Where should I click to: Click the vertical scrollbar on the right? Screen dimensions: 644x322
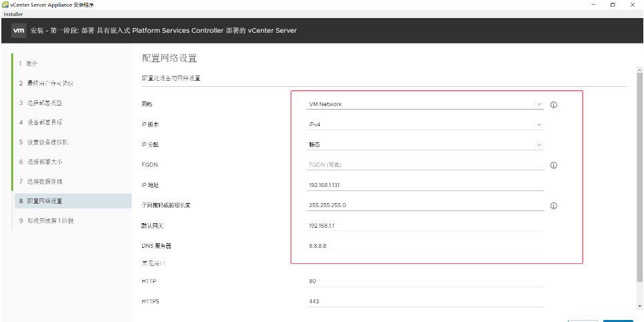tap(639, 177)
